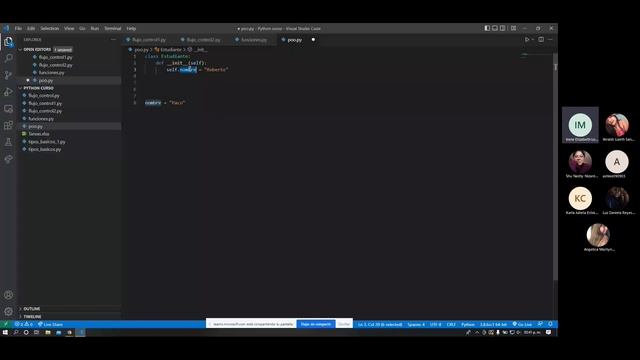Open feedback icon in status bar
This screenshot has width=640, height=360.
[x=540, y=324]
